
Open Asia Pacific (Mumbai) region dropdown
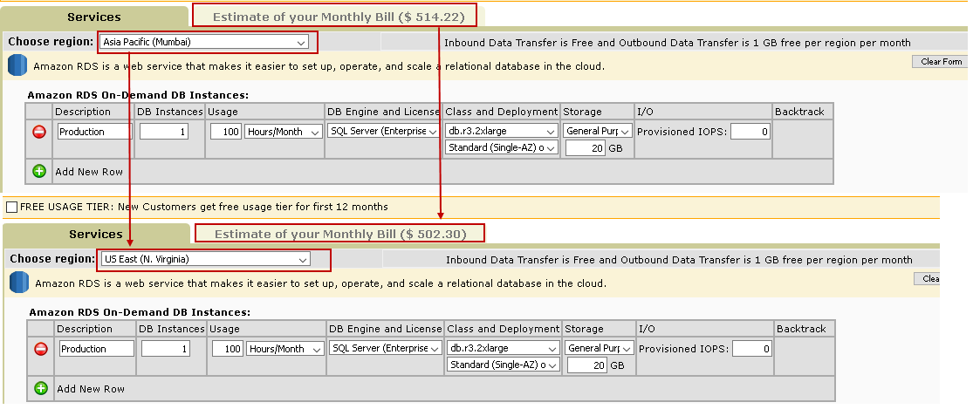(205, 42)
